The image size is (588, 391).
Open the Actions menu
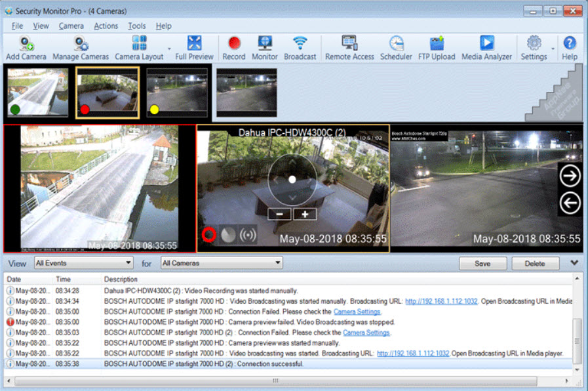(x=106, y=26)
